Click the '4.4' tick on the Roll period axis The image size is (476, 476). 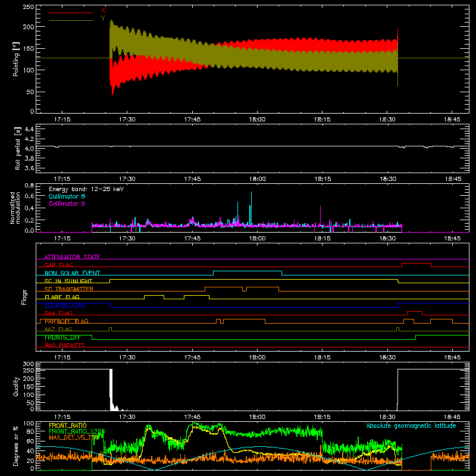point(29,129)
